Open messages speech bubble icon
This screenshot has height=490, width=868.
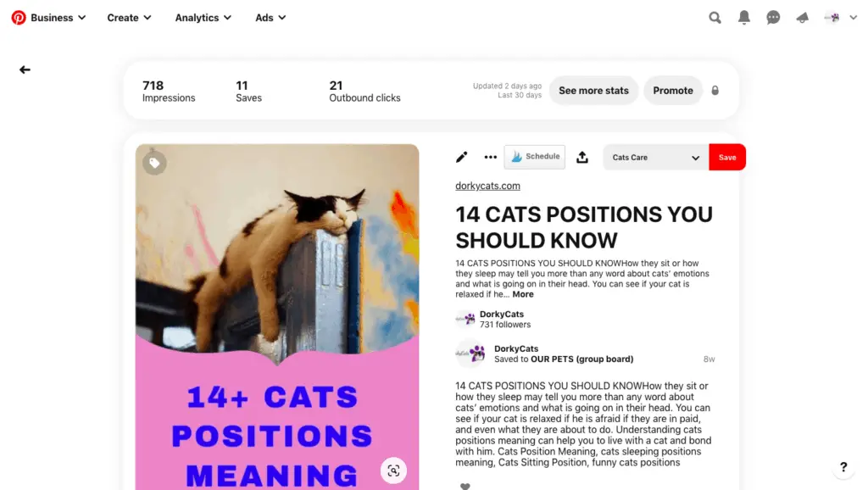click(x=773, y=18)
